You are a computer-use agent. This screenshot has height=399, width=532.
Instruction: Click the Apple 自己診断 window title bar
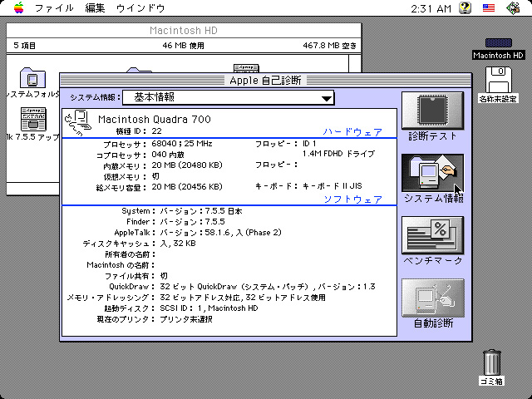pos(265,81)
